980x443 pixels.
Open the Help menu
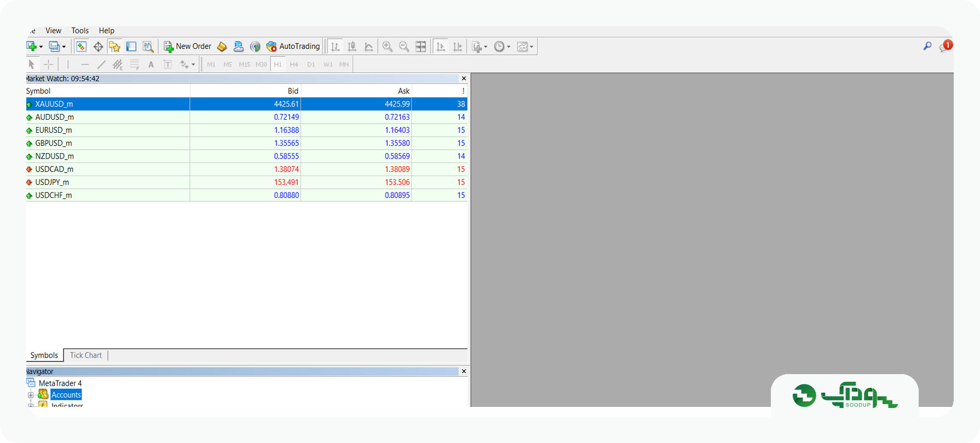pyautogui.click(x=107, y=31)
